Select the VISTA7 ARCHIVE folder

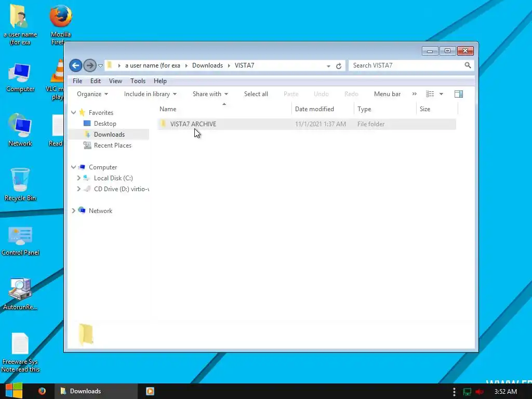307,124
